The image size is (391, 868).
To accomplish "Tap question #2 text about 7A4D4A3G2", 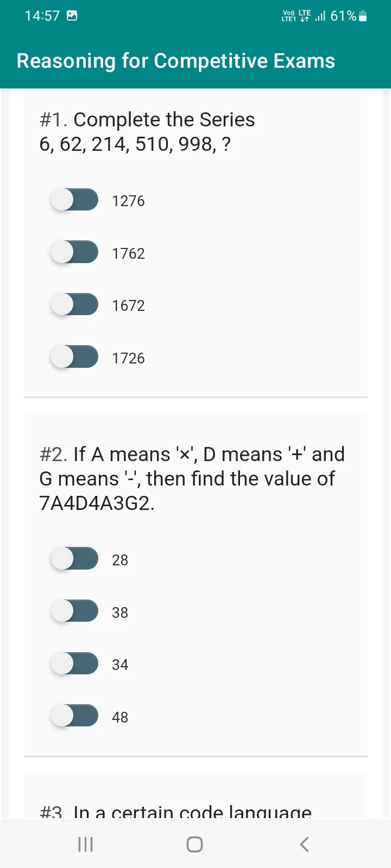I will click(x=192, y=478).
